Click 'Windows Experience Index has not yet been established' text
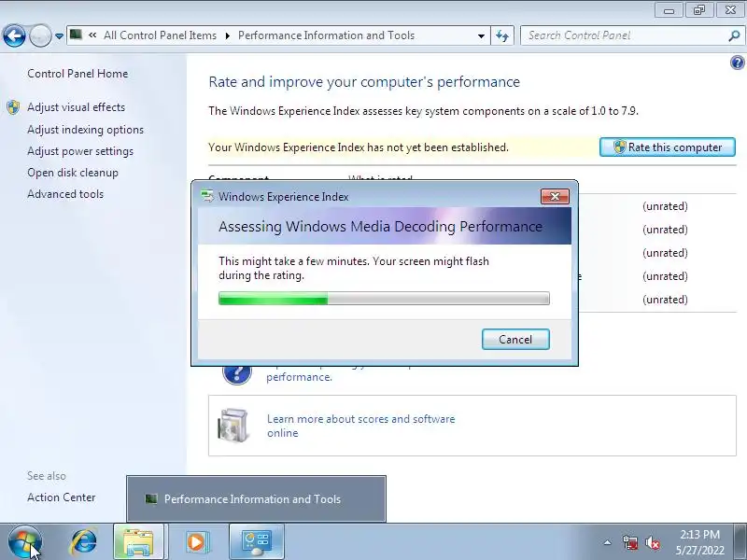 pyautogui.click(x=372, y=147)
